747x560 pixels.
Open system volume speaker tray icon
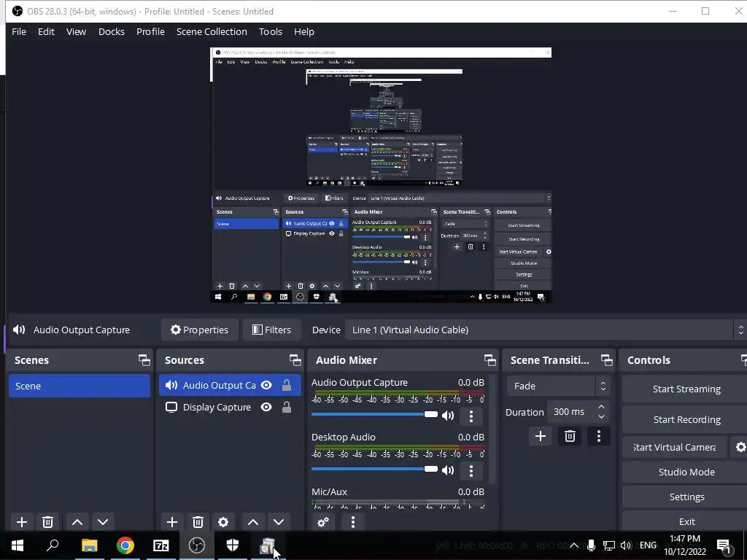pyautogui.click(x=626, y=545)
